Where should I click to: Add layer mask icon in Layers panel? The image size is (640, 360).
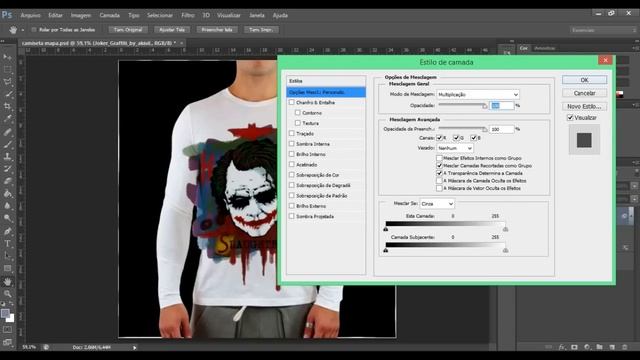pos(574,347)
